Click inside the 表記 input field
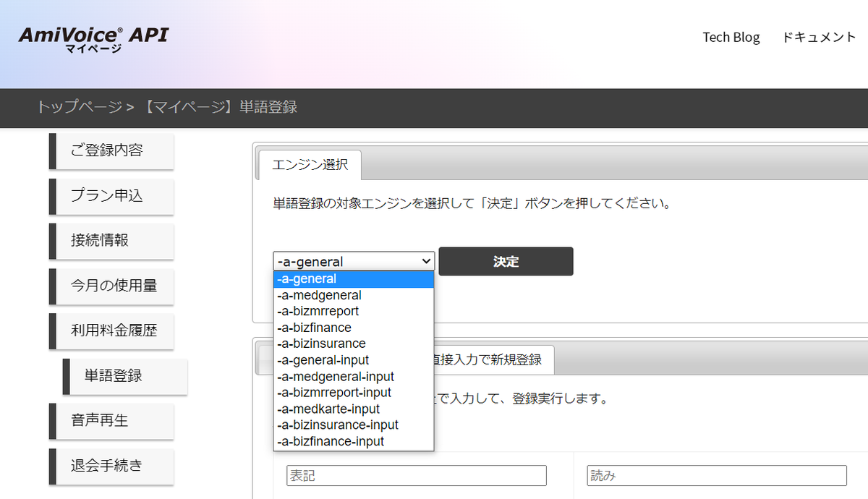The height and width of the screenshot is (499, 868). [x=416, y=475]
